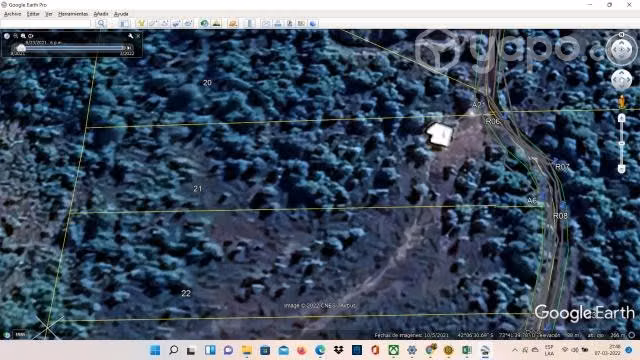Open the Añadir menu
This screenshot has height=360, width=640.
point(101,14)
